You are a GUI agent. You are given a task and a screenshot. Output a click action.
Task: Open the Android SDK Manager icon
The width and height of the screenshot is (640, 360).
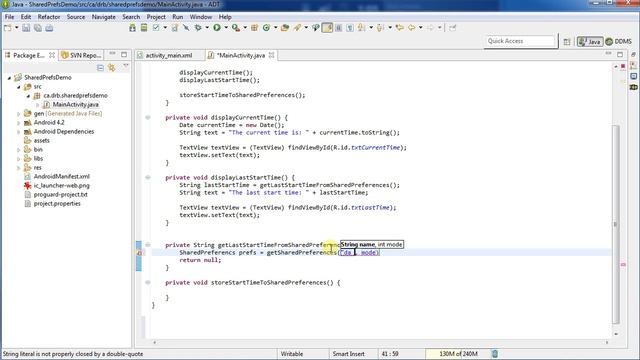132,28
